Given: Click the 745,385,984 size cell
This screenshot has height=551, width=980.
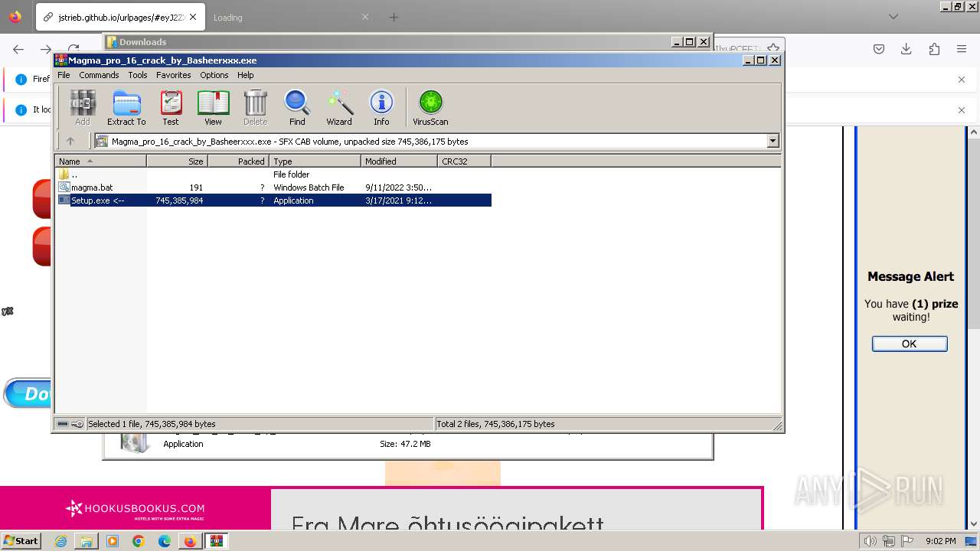Looking at the screenshot, I should coord(179,201).
